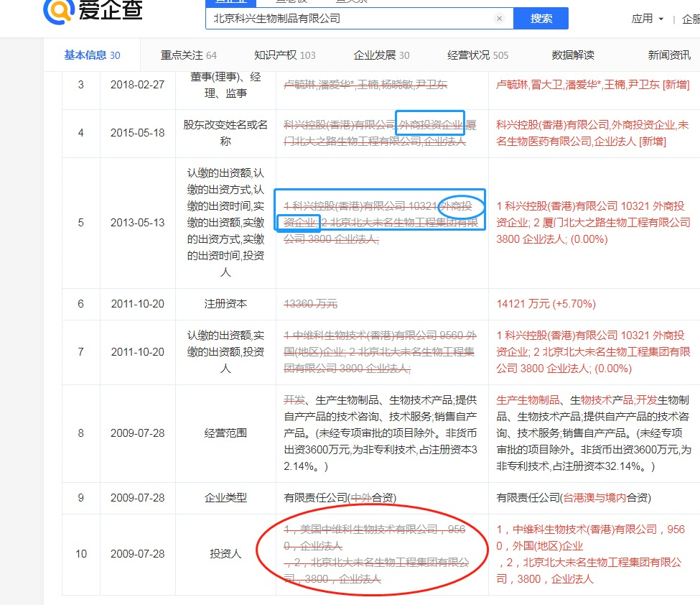Click 董事(理事)、经理、监事 change item
Screen dimensions: 700x605
[x=225, y=85]
